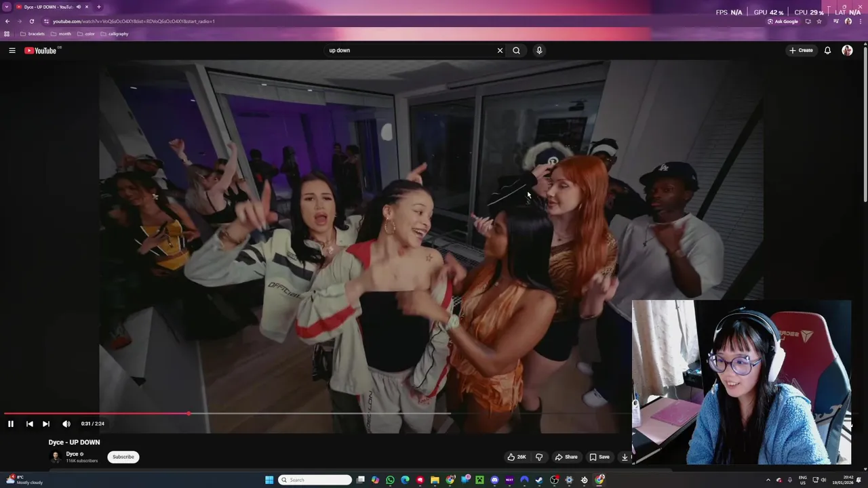Open File Explorer from taskbar
This screenshot has width=868, height=488.
435,480
